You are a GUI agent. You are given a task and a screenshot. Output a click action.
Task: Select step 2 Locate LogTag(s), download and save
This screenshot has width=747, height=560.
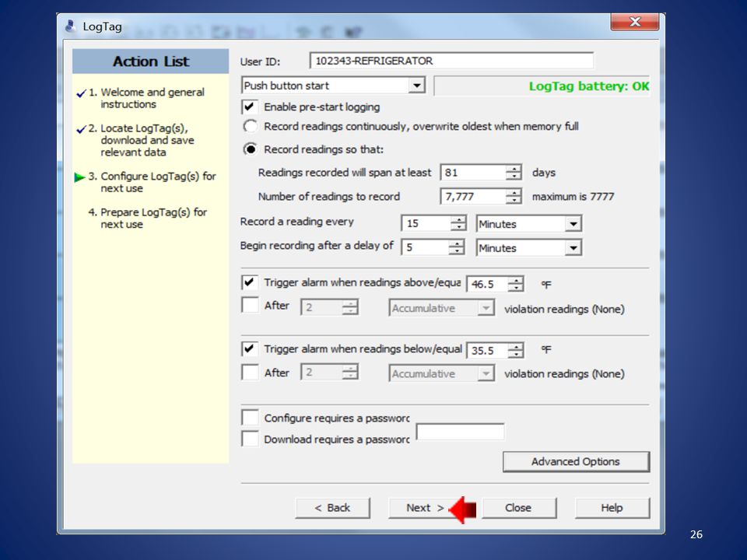(x=142, y=140)
